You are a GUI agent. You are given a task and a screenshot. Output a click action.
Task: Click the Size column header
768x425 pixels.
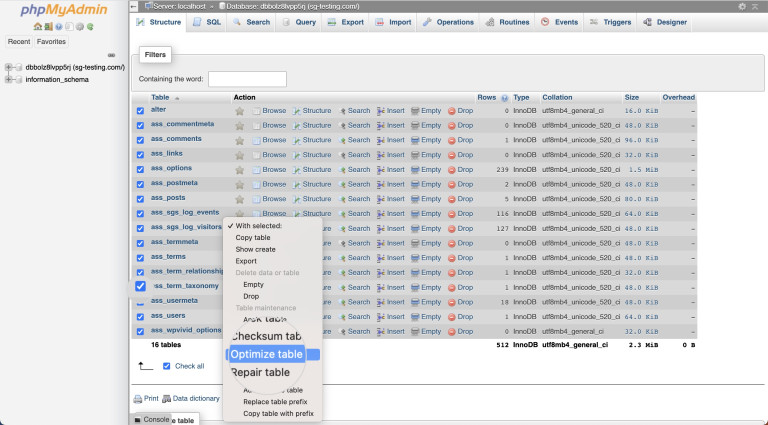pos(631,97)
